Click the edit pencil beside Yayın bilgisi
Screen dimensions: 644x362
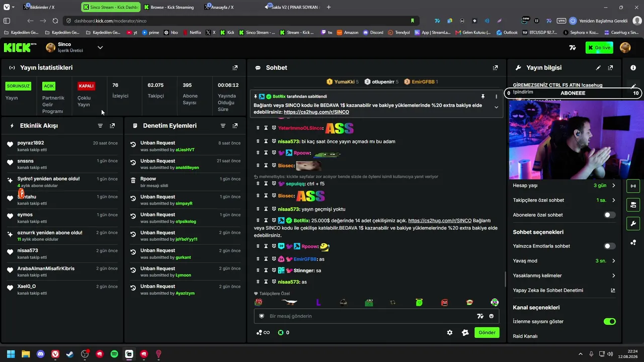pyautogui.click(x=598, y=68)
